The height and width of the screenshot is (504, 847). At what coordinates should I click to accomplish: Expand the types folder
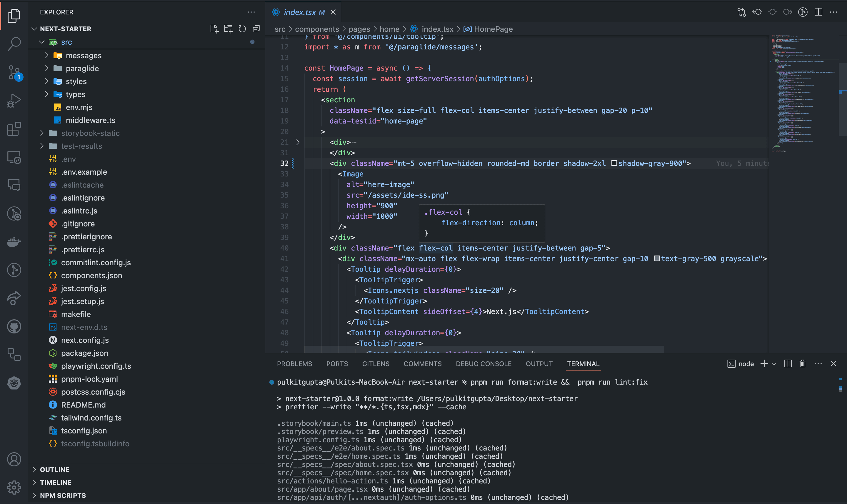46,94
